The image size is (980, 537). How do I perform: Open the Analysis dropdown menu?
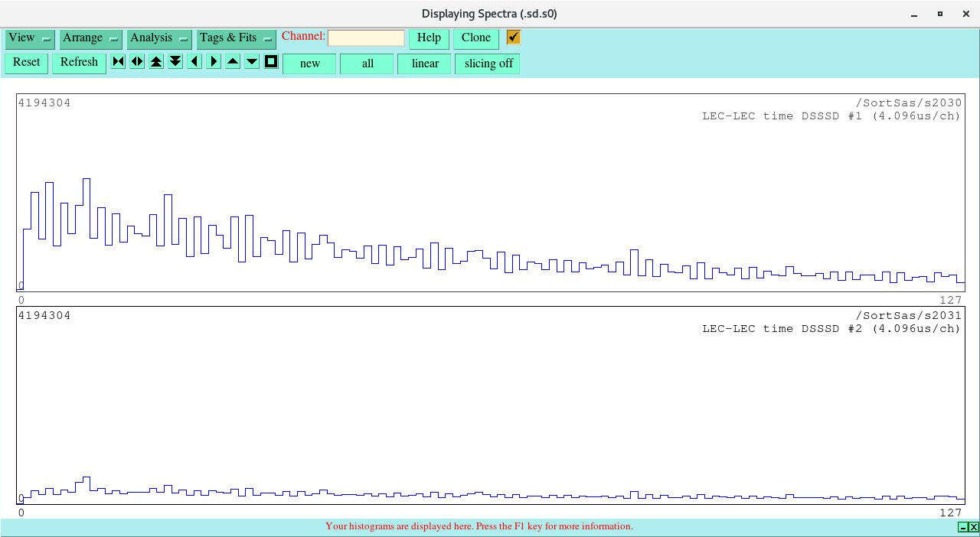[x=159, y=38]
